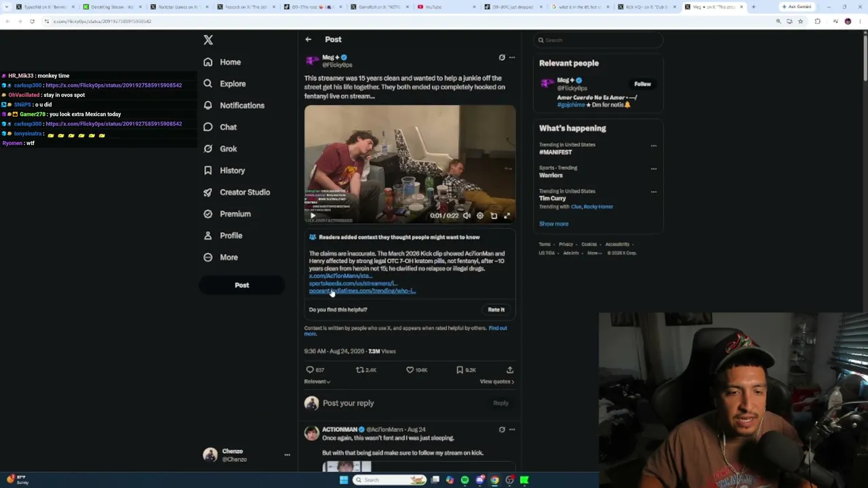Reload the page in the browser
Image resolution: width=868 pixels, height=488 pixels.
[x=32, y=21]
